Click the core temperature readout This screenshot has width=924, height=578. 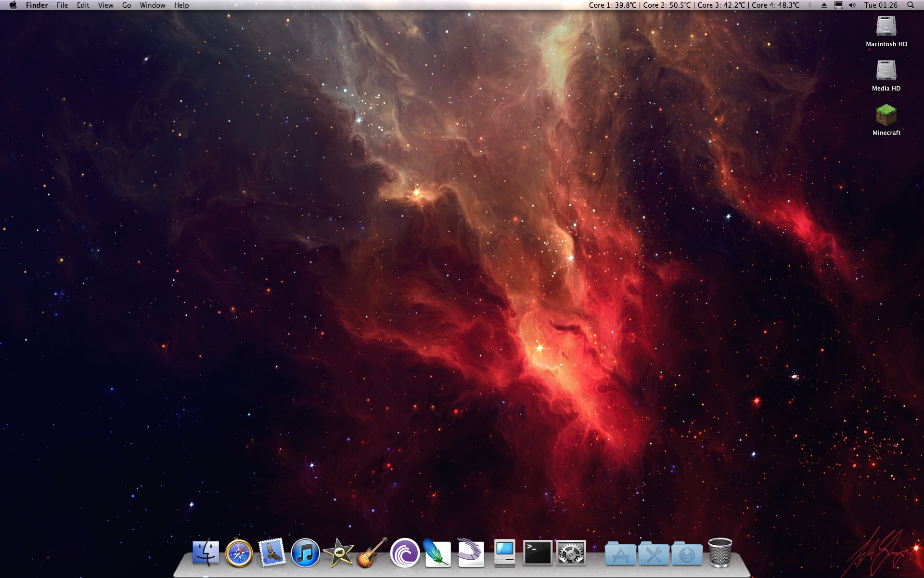[693, 5]
